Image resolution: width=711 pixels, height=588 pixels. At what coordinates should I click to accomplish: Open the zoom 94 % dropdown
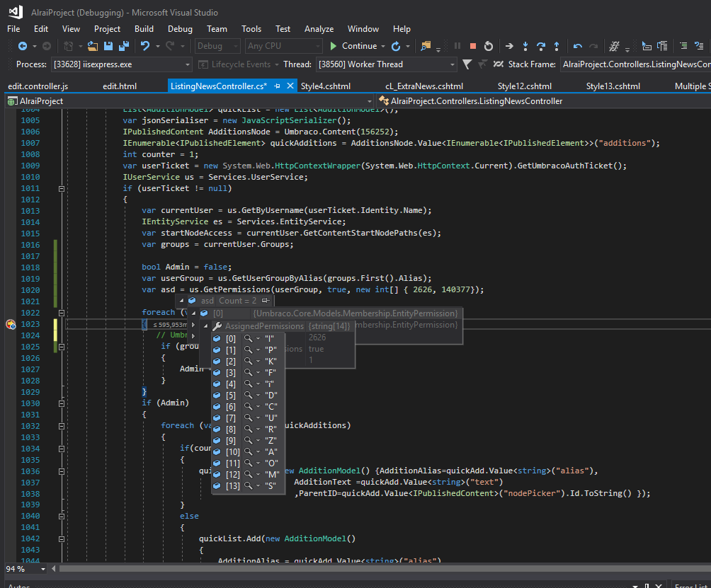pos(25,569)
